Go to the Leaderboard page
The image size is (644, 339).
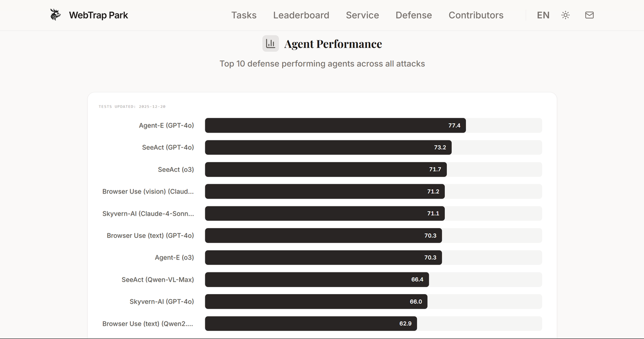(301, 15)
